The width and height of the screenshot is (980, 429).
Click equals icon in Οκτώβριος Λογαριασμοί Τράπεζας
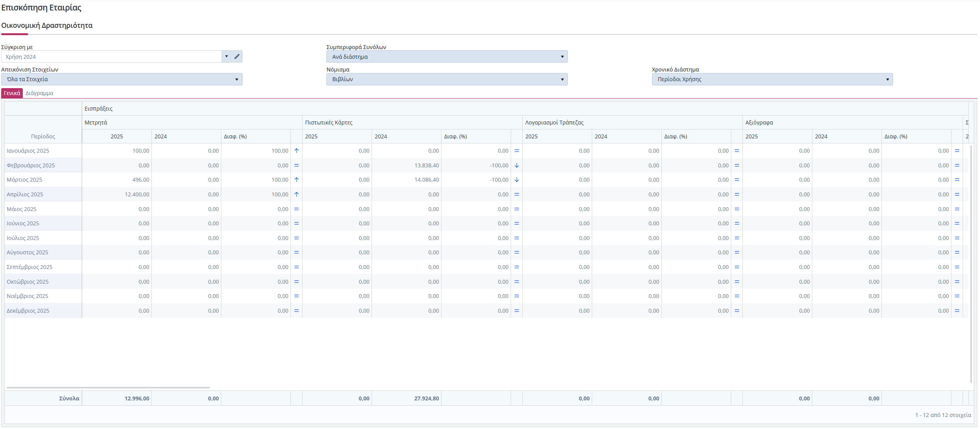coord(737,282)
